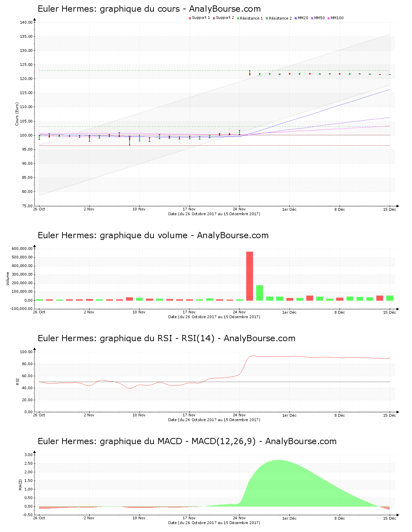The height and width of the screenshot is (532, 412).
Task: Click the tallest red bar in volume chart
Action: pos(250,276)
